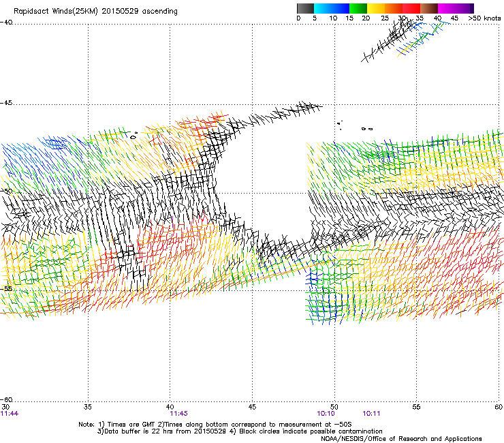The image size is (504, 443).
Task: Click the '50' longitude label on bottom axis
Action: [x=334, y=407]
